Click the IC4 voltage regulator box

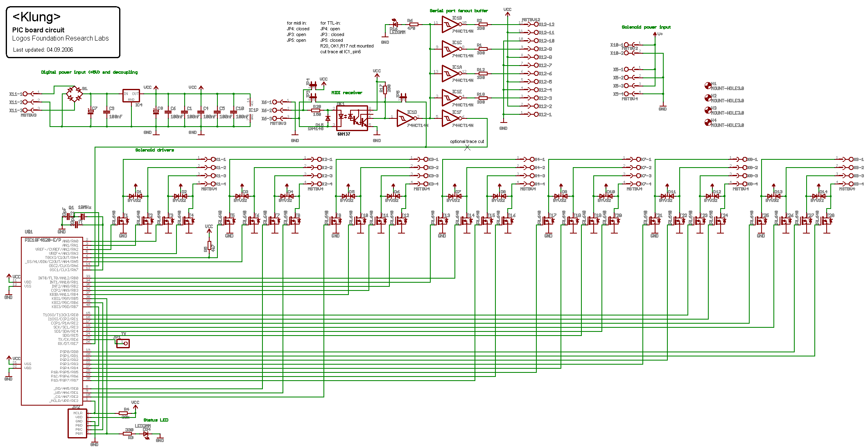pyautogui.click(x=131, y=96)
